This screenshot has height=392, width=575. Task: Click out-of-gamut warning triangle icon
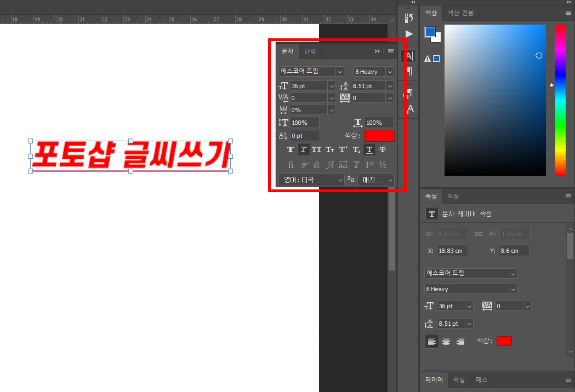click(x=428, y=59)
